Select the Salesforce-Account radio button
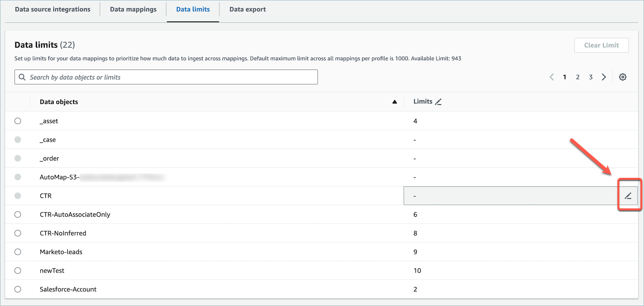This screenshot has width=644, height=306. click(18, 289)
